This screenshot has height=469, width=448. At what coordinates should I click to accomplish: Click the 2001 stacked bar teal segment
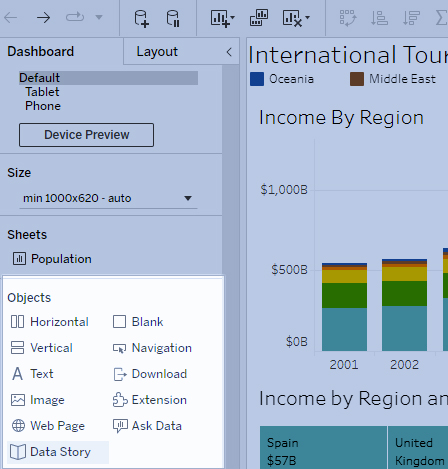click(344, 329)
